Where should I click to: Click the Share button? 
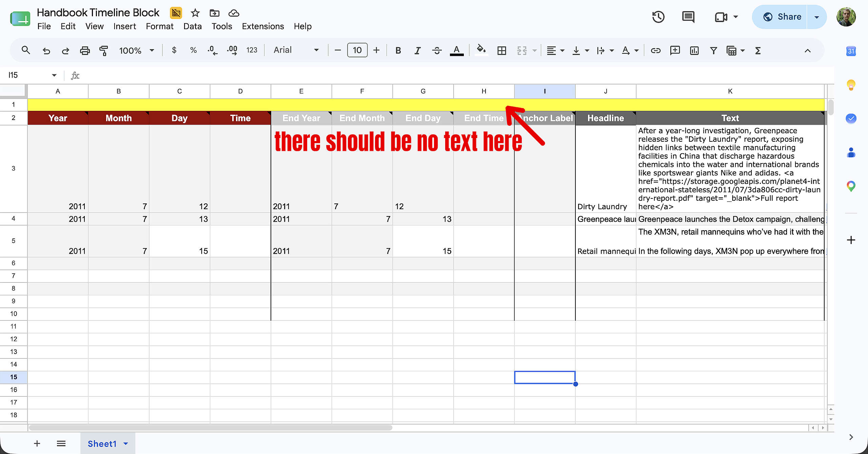(780, 17)
